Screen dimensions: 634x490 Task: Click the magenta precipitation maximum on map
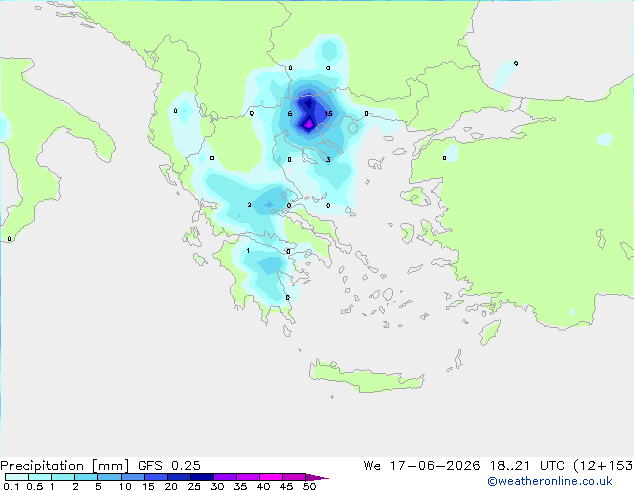pyautogui.click(x=309, y=124)
